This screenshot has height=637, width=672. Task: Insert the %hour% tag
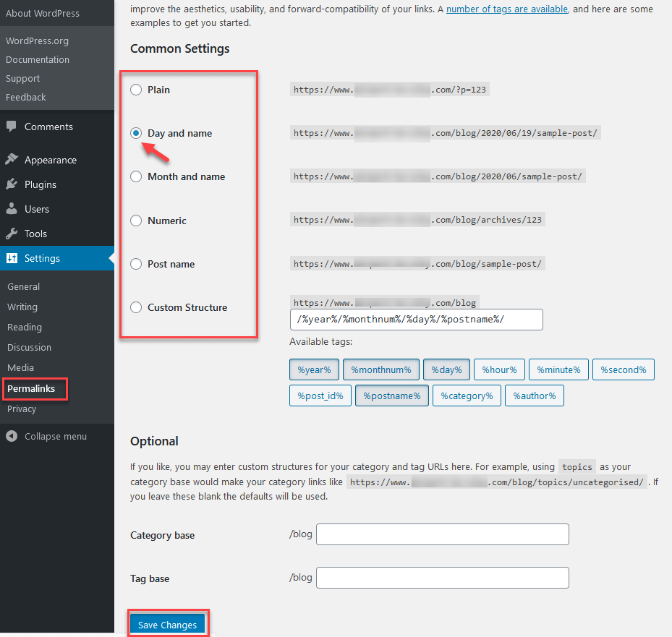click(x=499, y=369)
